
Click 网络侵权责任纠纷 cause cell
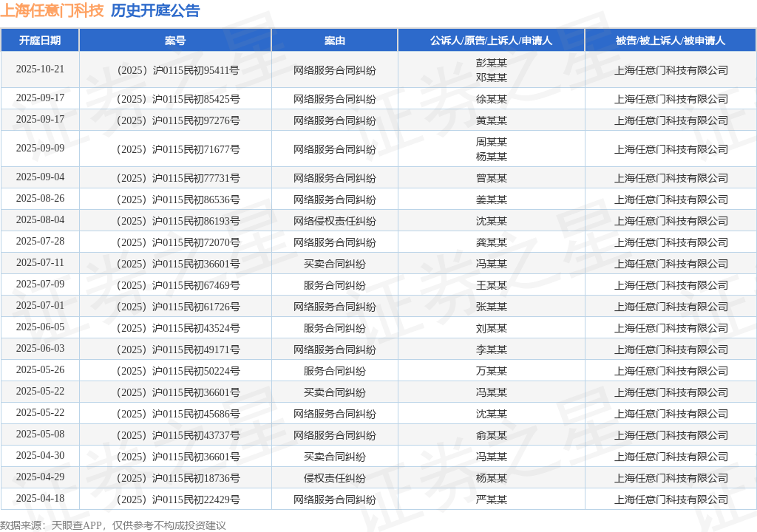[335, 221]
